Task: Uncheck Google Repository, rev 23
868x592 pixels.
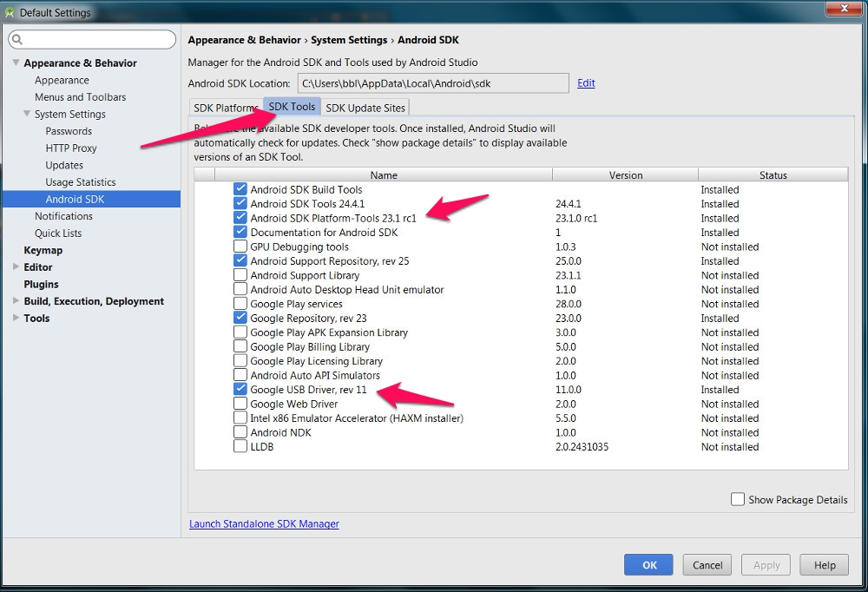Action: coord(240,318)
